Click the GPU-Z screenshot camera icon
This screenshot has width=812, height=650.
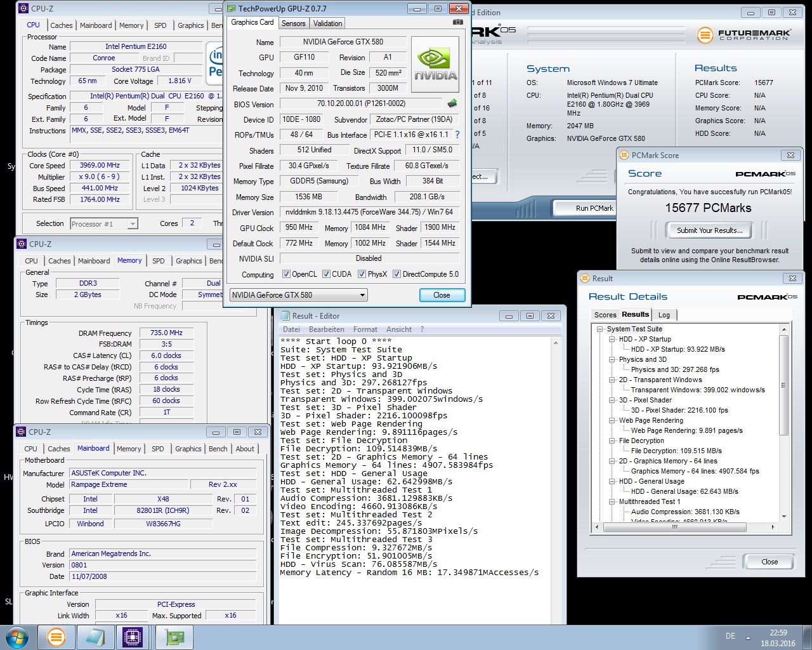pos(457,22)
